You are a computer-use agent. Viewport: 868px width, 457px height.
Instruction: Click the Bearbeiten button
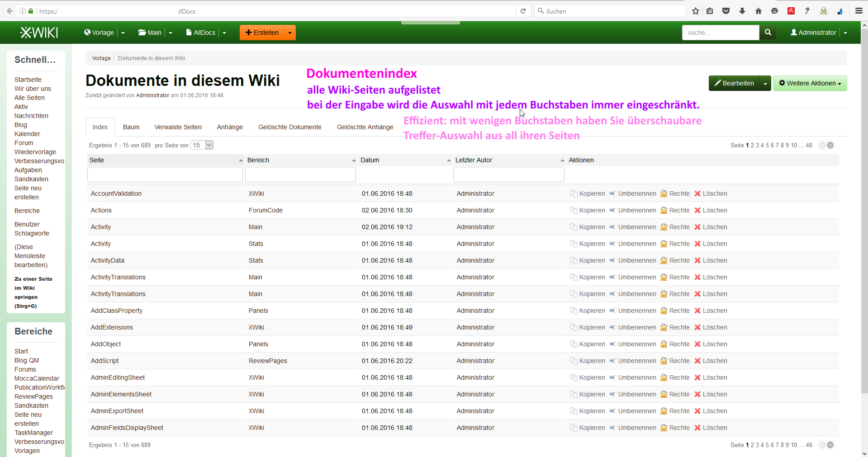coord(734,83)
